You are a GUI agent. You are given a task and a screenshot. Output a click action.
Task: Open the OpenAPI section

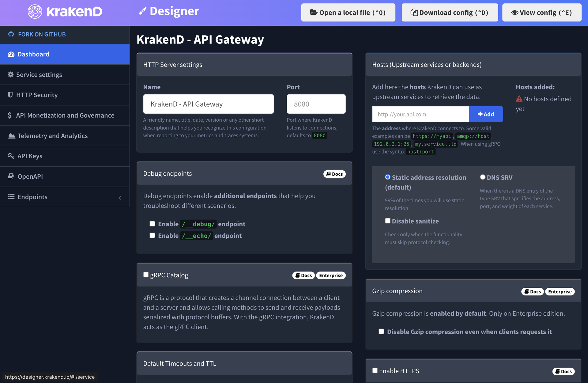65,176
